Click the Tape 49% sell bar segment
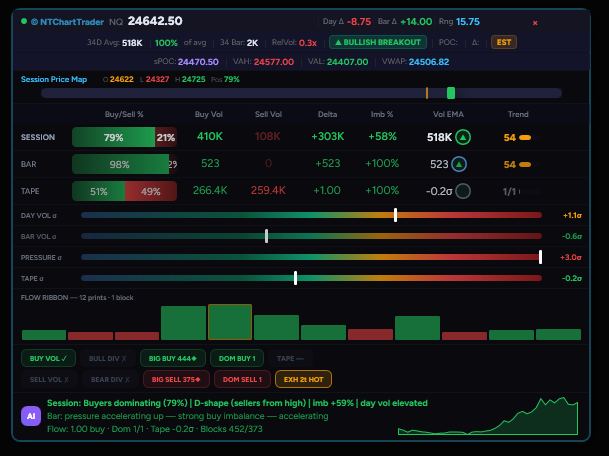This screenshot has width=609, height=456. pos(151,191)
